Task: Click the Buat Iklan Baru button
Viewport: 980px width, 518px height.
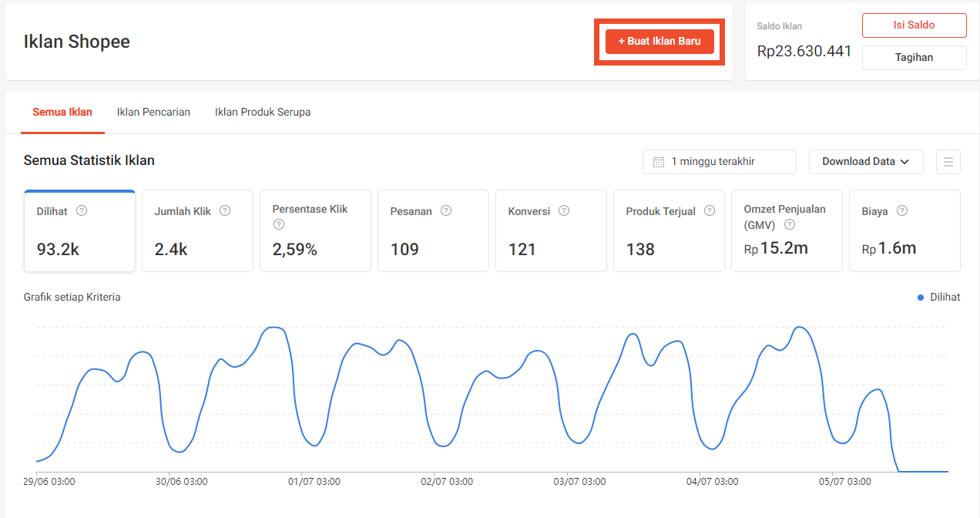Action: 659,42
